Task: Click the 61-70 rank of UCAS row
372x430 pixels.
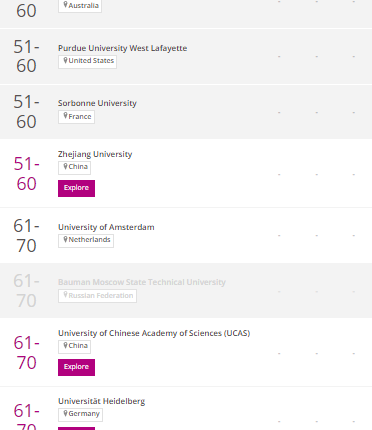Action: coord(26,353)
